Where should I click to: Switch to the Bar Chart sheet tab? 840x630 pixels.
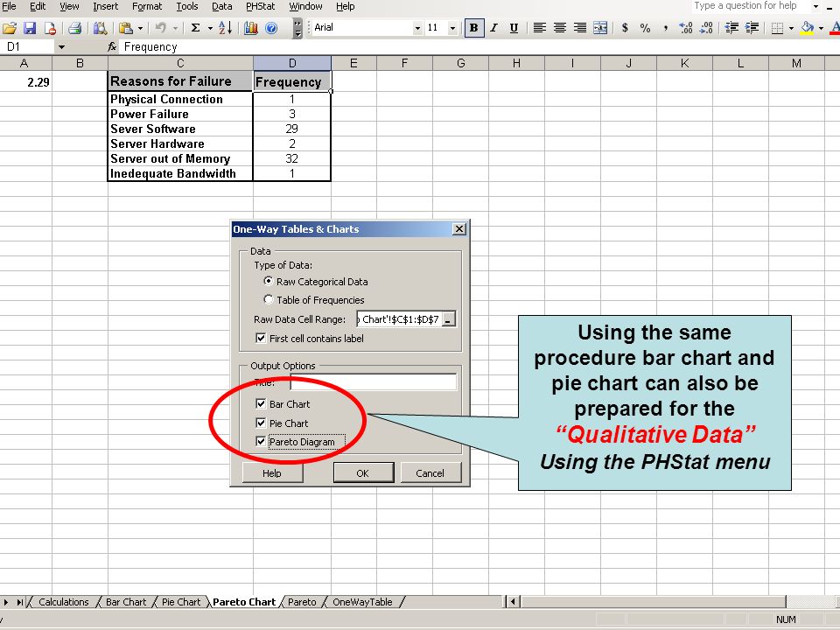(x=126, y=602)
